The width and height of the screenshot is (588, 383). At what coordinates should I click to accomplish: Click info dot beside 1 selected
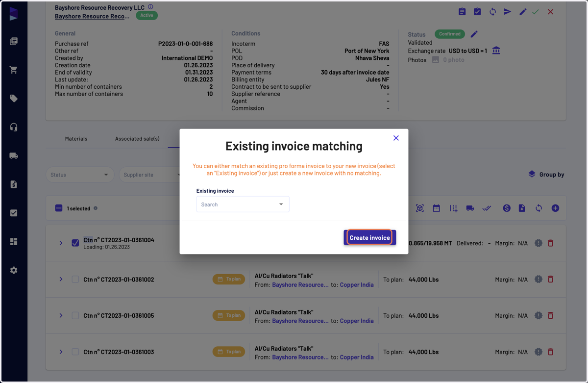pos(96,208)
